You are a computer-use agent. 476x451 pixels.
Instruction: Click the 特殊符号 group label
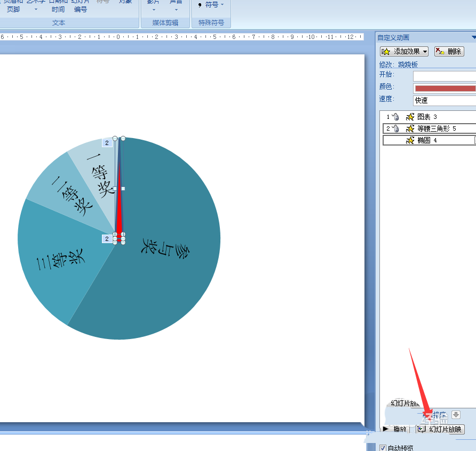click(x=211, y=23)
